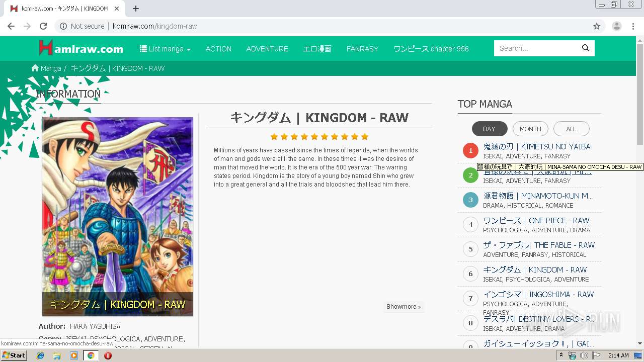Select the ALL top manga tab
The image size is (644, 362).
pyautogui.click(x=571, y=129)
